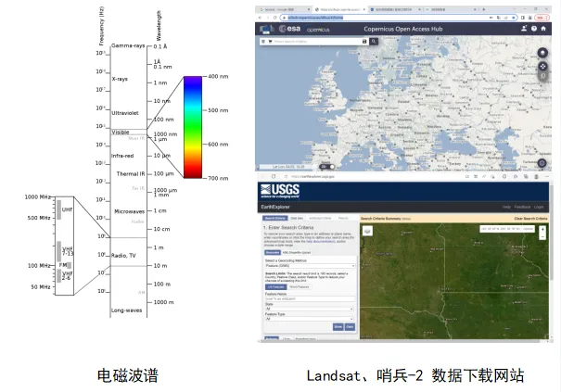561x392 pixels.
Task: Switch to the Results tab
Action: coord(343,218)
